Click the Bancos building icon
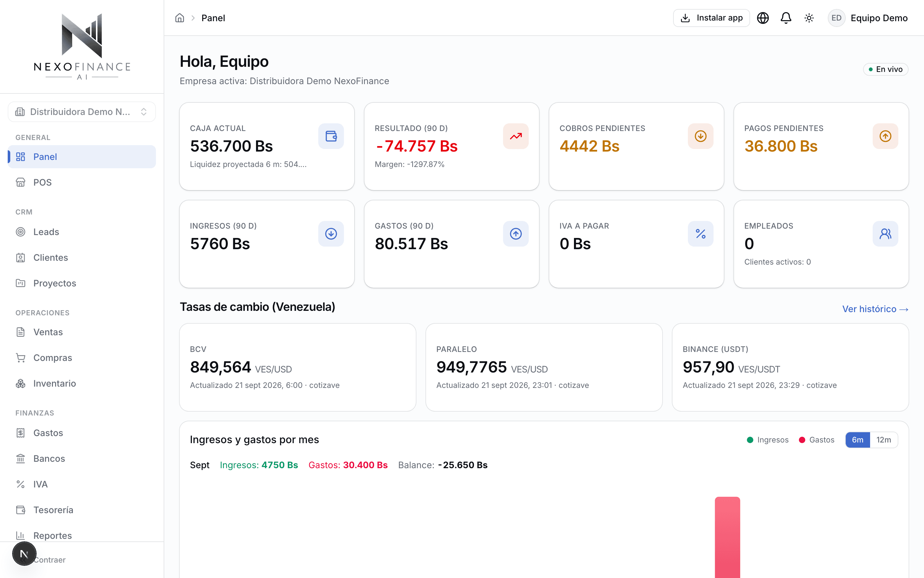 (21, 458)
